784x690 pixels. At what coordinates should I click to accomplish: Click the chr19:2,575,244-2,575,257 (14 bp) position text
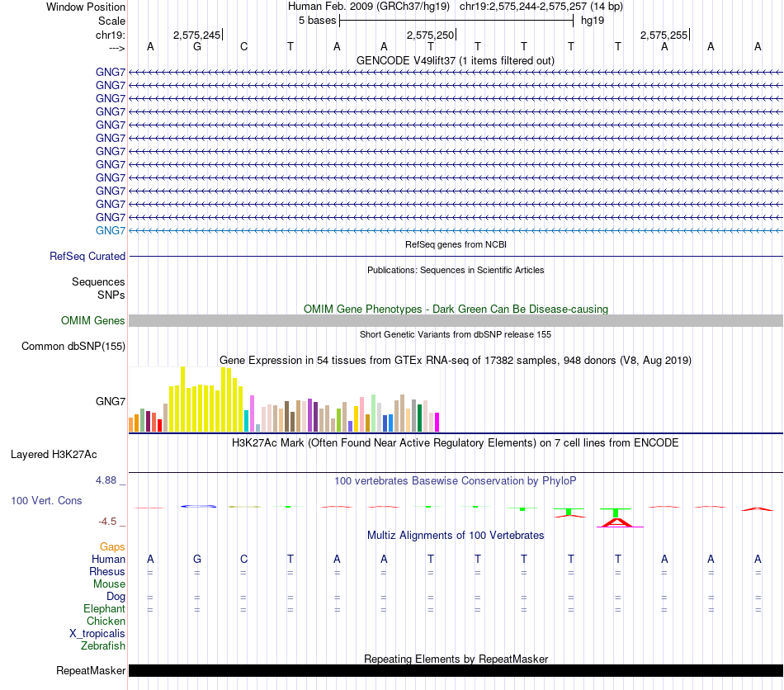click(541, 7)
